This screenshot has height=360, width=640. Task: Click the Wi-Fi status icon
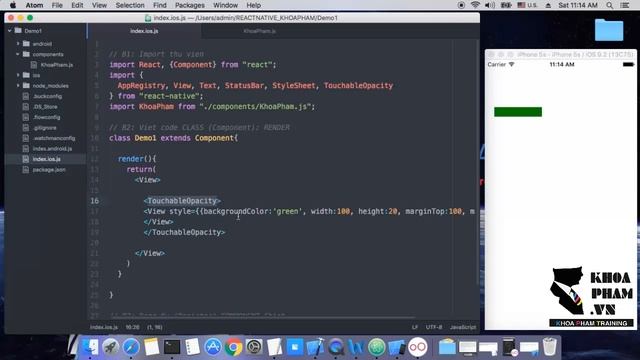coord(475,5)
